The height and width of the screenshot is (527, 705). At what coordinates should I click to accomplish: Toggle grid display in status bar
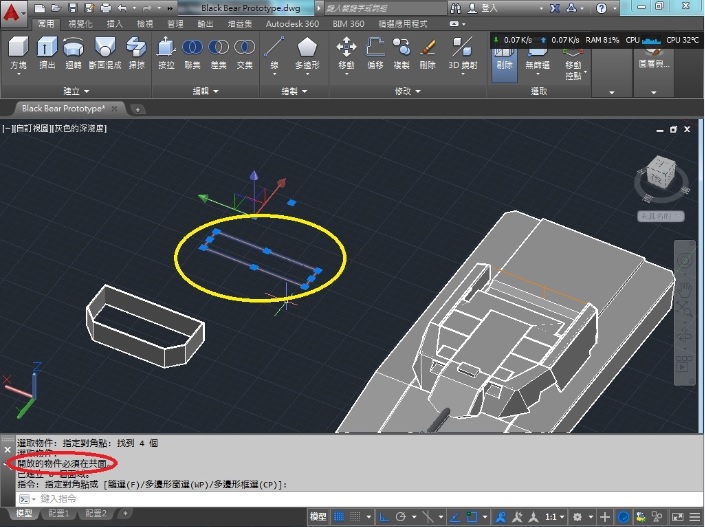pos(339,517)
